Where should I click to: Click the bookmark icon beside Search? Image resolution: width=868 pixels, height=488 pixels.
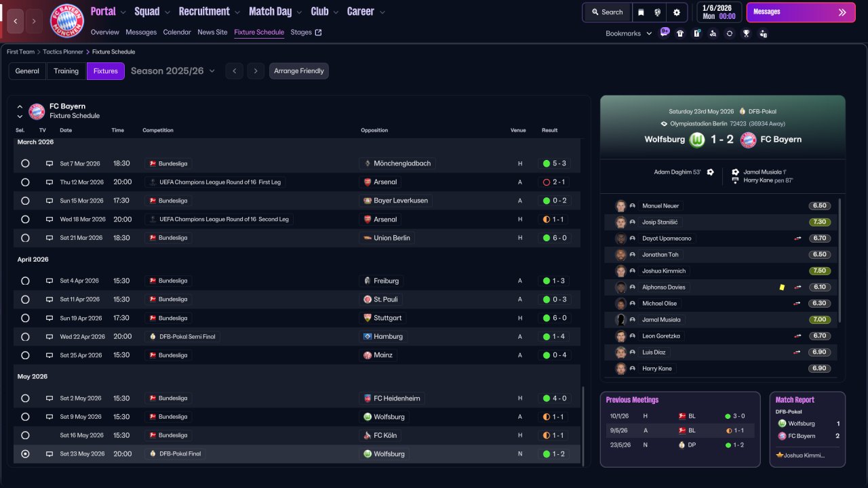(x=641, y=12)
